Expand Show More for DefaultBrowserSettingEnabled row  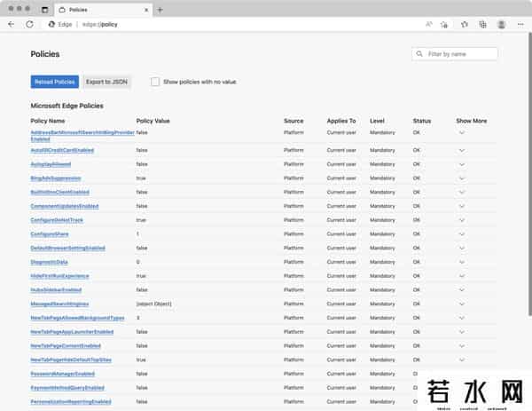[462, 248]
